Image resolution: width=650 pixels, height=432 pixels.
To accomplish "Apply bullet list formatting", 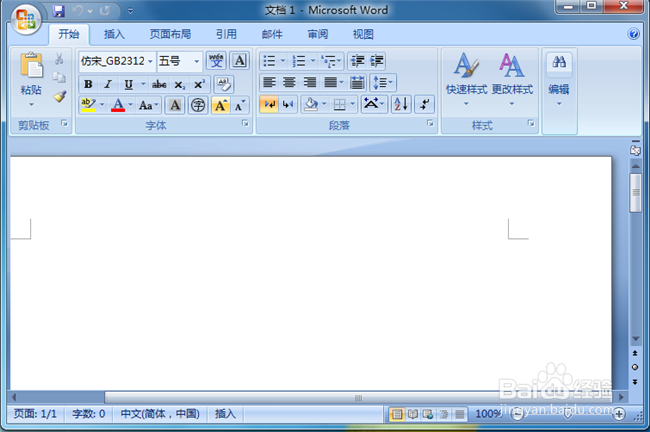I will click(269, 61).
